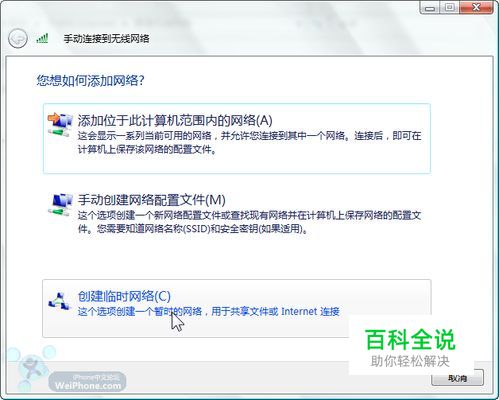499x400 pixels.
Task: Click description text mentioning 网络名称(SSID)和安全密钥
Action: (250, 222)
